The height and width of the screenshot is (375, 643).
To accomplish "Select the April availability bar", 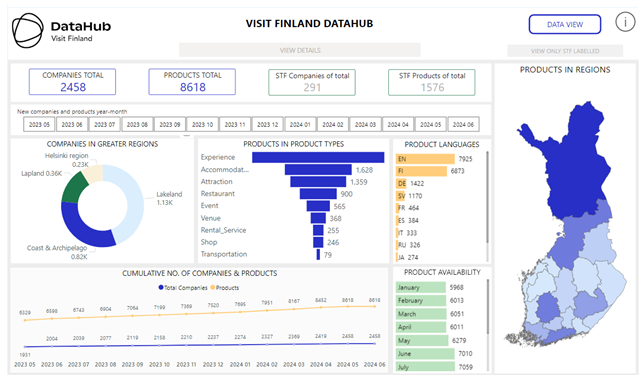I will 421,327.
